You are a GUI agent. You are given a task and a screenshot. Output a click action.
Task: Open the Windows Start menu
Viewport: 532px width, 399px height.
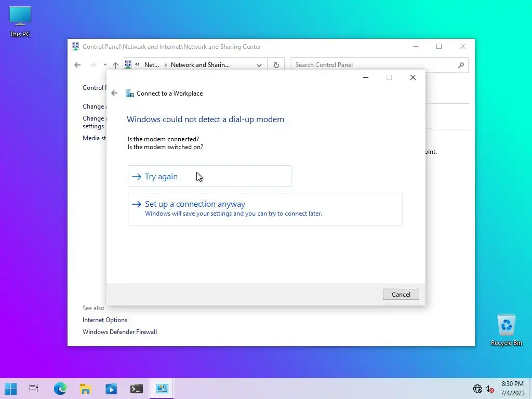click(11, 389)
